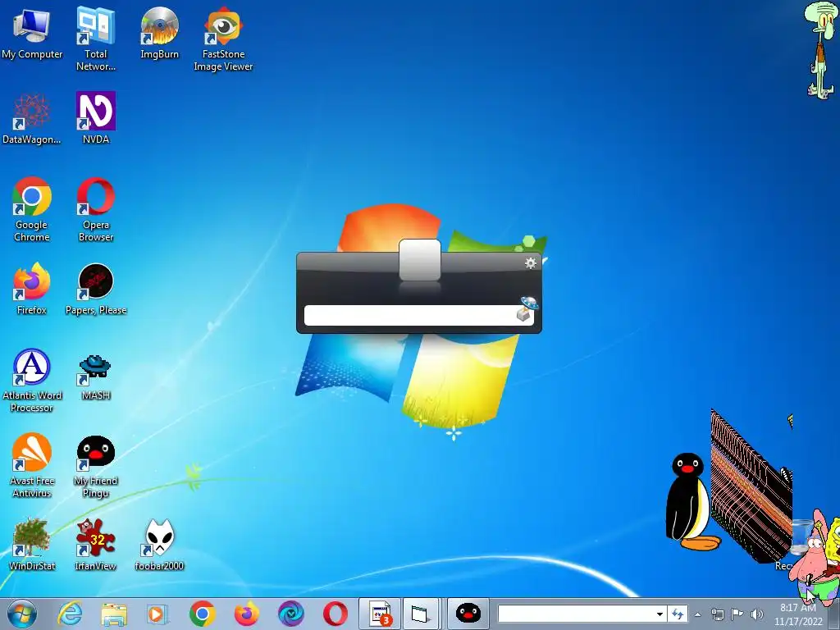Select the Firefox desktop icon
840x630 pixels.
click(32, 289)
